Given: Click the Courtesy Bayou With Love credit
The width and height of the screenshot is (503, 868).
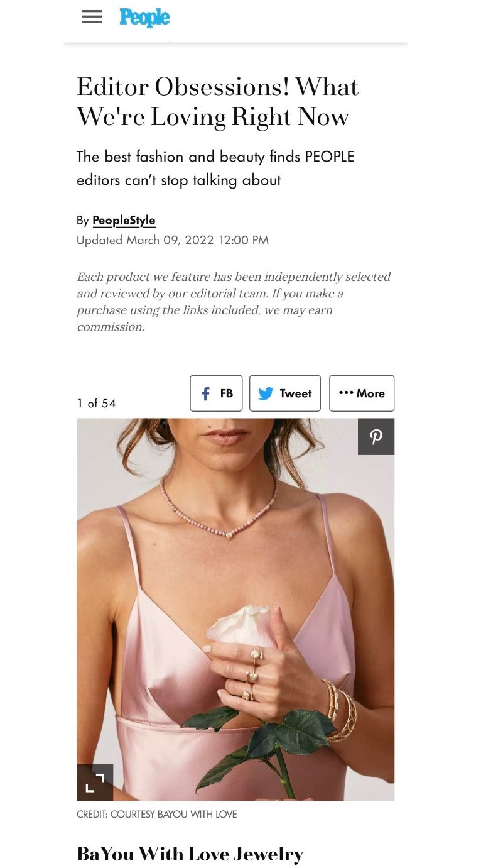Looking at the screenshot, I should coord(157,815).
